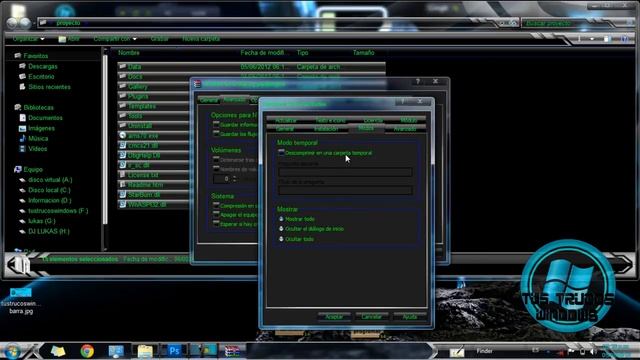
Task: Select the WnASPI32.dll file icon
Action: coord(122,204)
